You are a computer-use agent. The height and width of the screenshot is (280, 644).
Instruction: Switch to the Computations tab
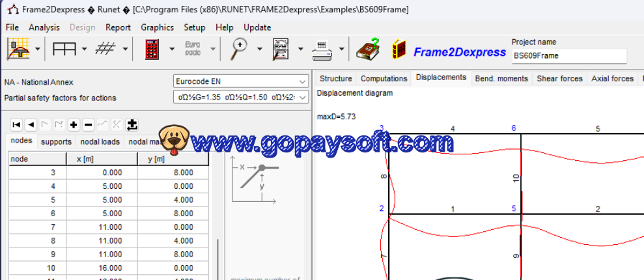[384, 78]
